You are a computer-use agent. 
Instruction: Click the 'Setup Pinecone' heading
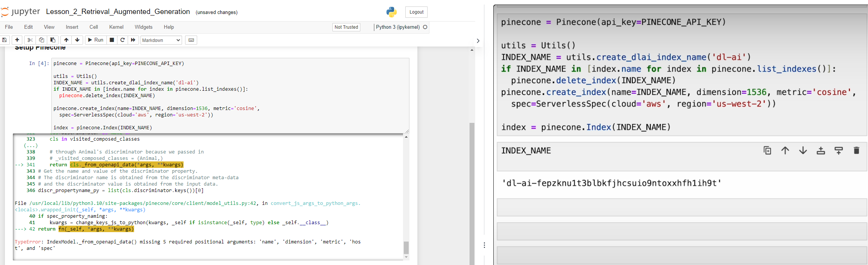point(40,48)
